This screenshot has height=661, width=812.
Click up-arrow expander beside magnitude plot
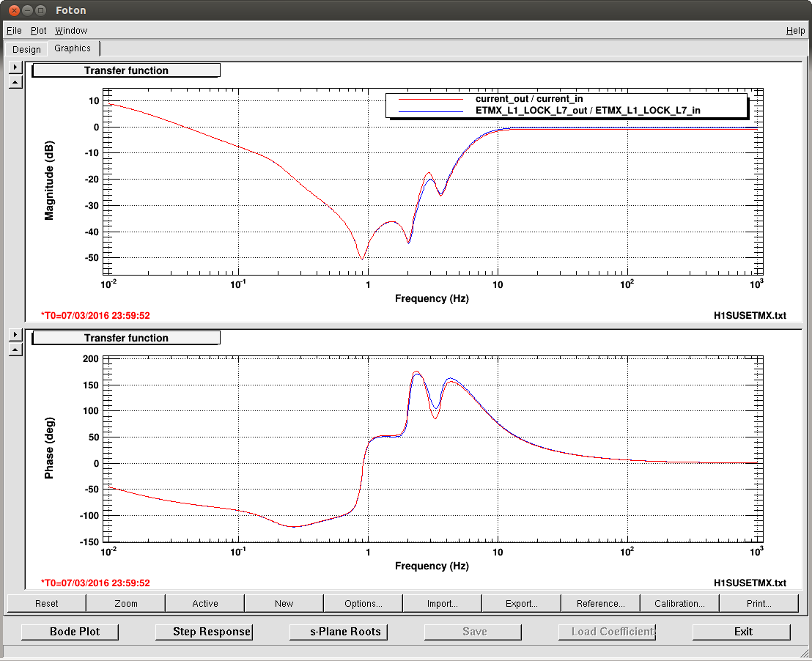(x=15, y=82)
